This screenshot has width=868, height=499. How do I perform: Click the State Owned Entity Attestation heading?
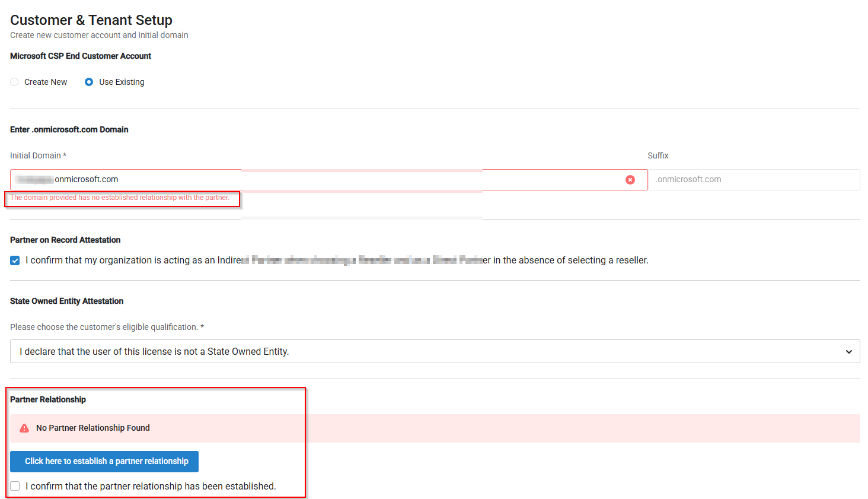tap(67, 301)
